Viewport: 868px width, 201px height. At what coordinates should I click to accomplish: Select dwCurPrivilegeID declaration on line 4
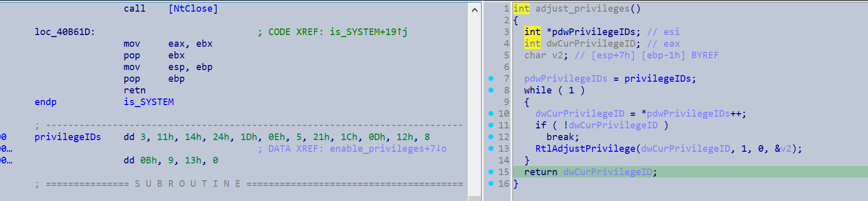594,44
